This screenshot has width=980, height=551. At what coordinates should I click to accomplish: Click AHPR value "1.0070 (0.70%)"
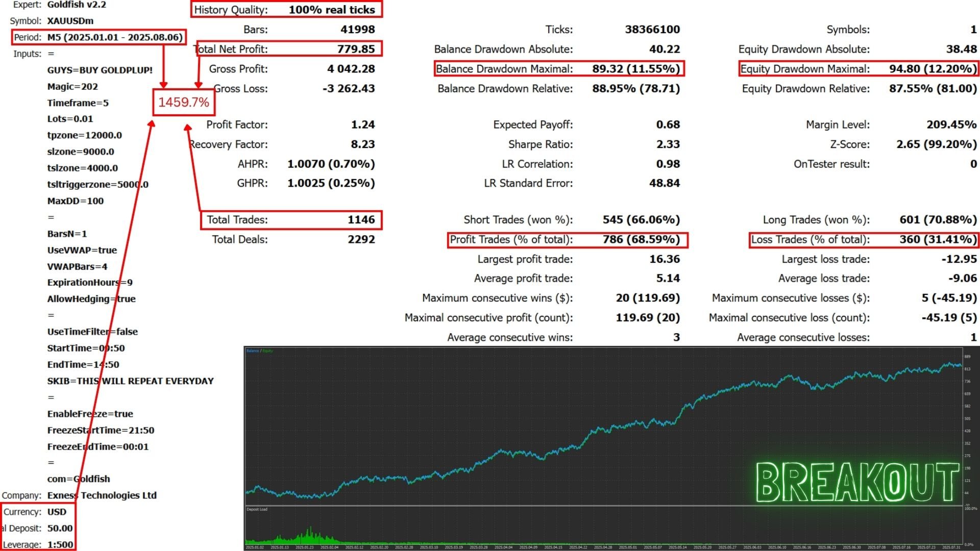(x=331, y=164)
